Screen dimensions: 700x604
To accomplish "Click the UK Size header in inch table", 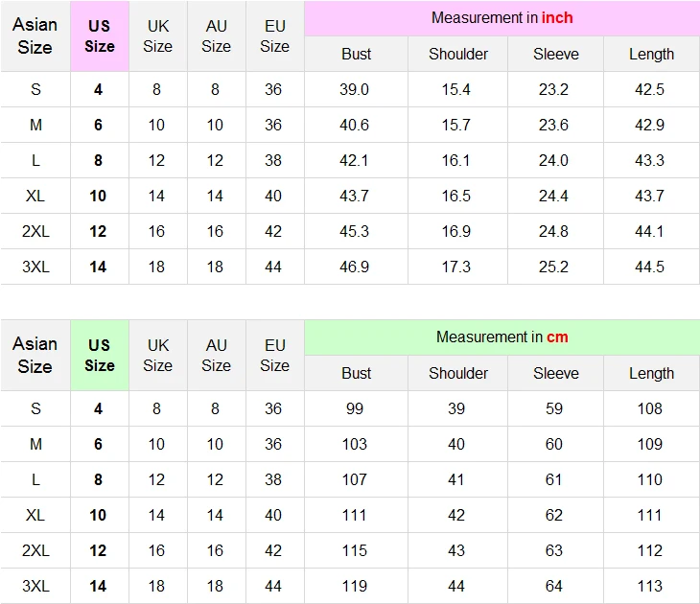I will point(157,35).
